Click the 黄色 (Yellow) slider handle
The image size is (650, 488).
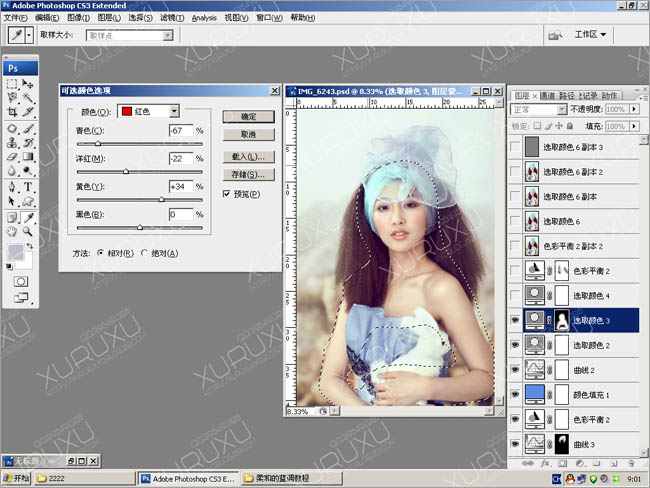[161, 199]
